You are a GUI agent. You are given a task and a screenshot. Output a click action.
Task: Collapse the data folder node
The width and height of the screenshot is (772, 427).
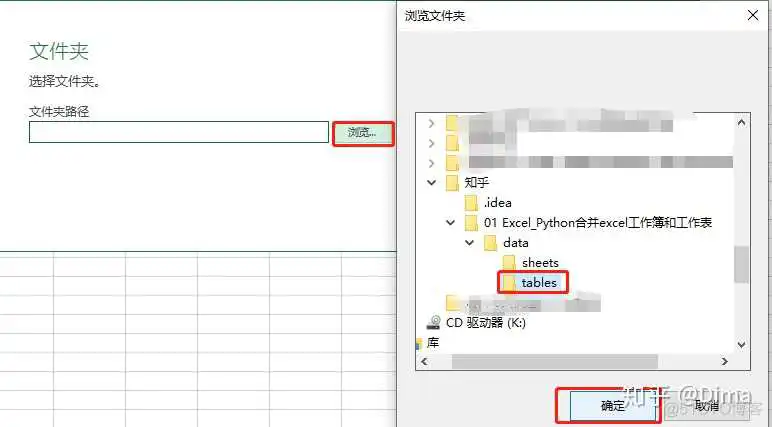[470, 243]
